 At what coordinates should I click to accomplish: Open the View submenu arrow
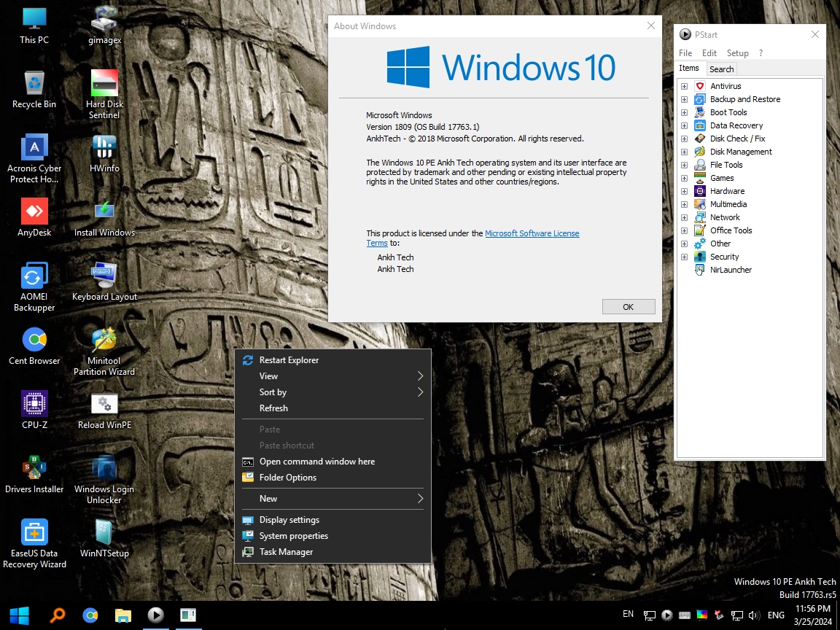pyautogui.click(x=421, y=376)
